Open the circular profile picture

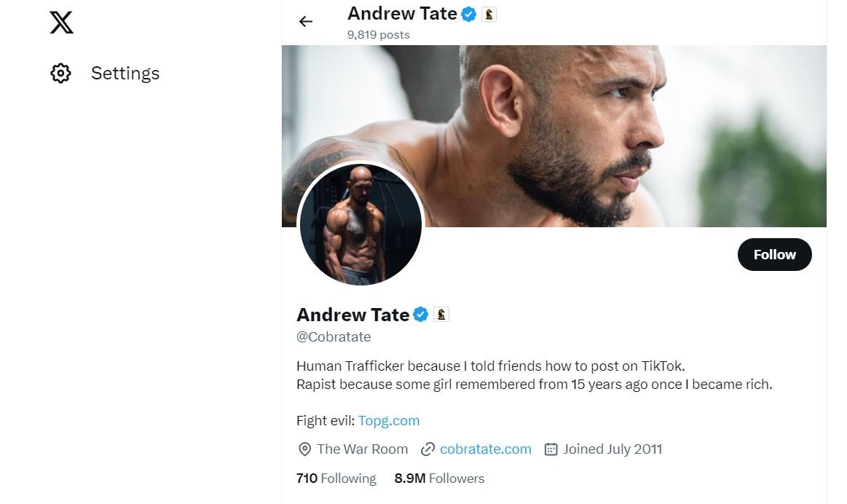(361, 224)
